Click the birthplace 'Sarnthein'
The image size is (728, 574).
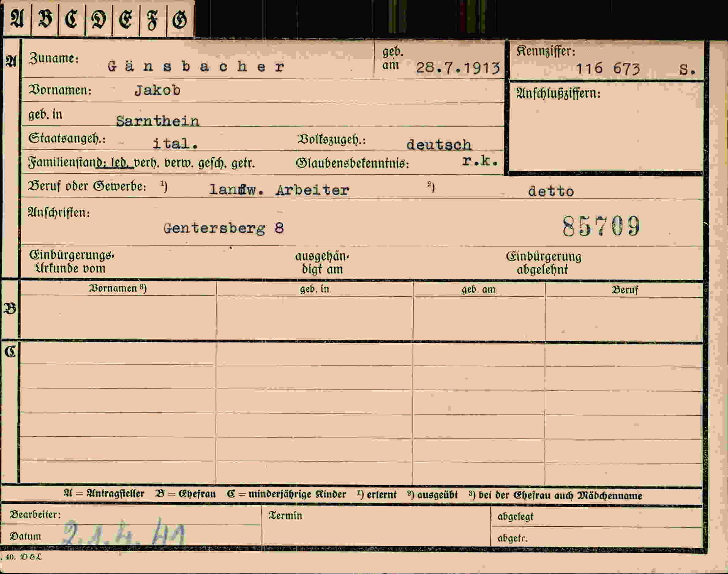point(158,121)
